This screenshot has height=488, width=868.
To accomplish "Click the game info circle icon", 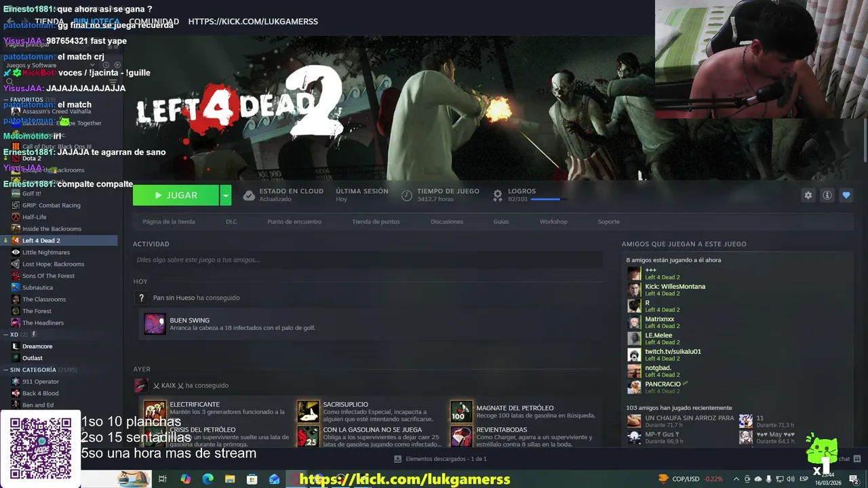I will pyautogui.click(x=827, y=195).
